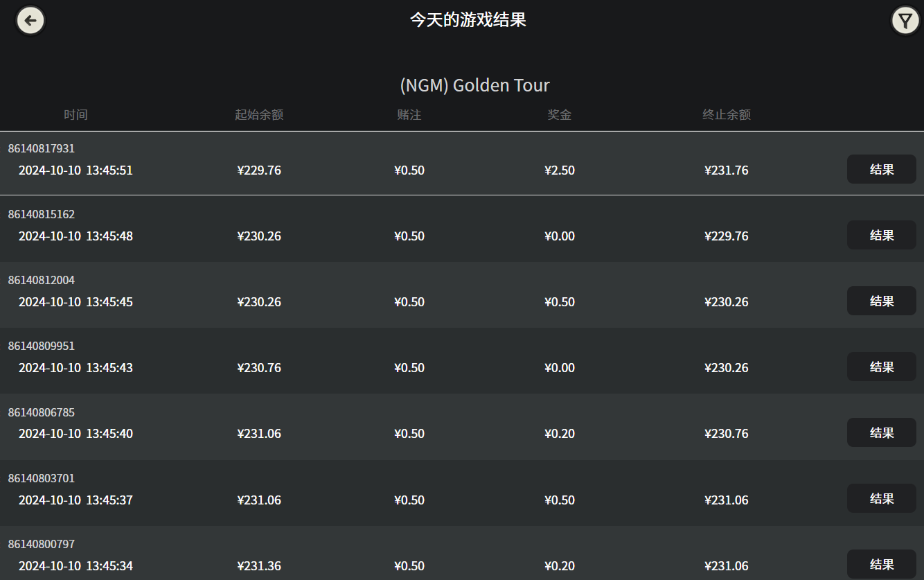
Task: Click the 今天的游戏结果 page title
Action: (468, 19)
